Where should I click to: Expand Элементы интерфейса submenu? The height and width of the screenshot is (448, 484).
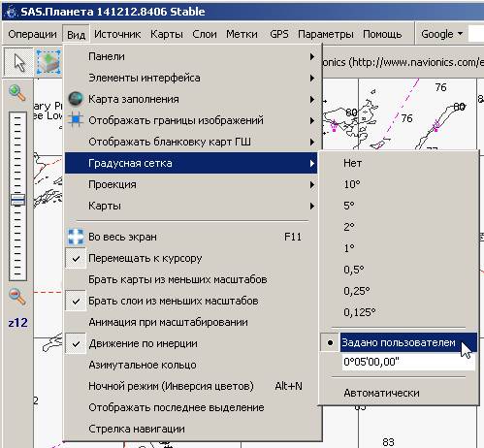(x=191, y=78)
